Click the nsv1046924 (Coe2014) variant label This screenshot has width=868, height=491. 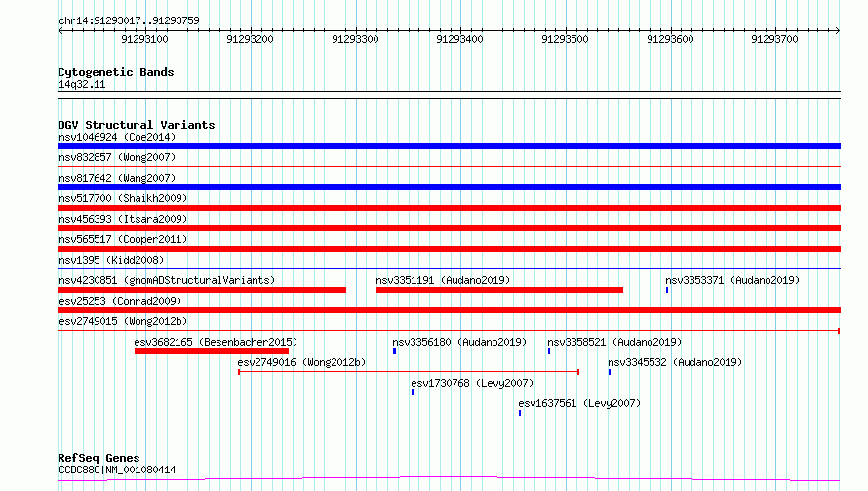click(117, 137)
